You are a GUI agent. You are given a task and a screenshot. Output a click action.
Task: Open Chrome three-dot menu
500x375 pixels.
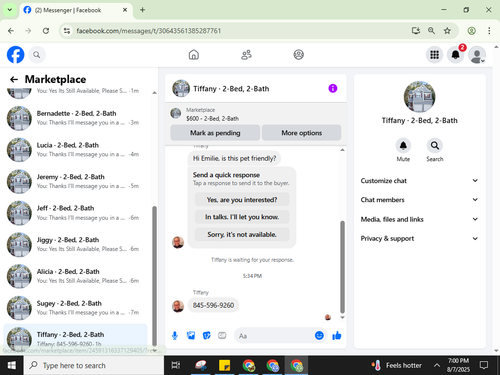(489, 31)
